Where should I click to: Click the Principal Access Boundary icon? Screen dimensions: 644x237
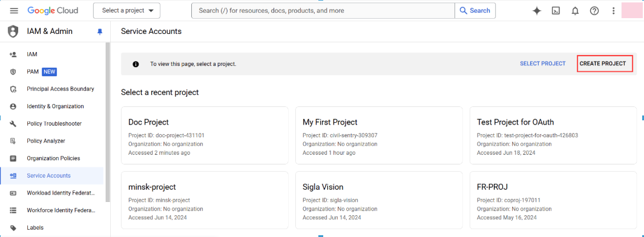[13, 89]
